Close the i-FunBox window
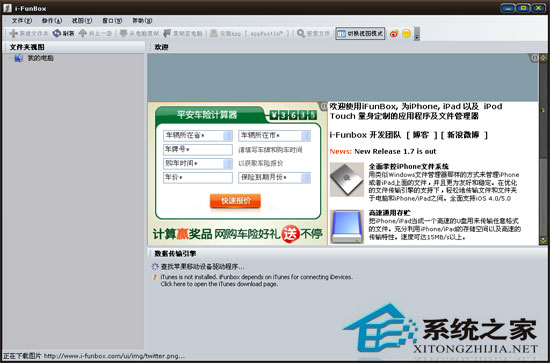 [538, 8]
